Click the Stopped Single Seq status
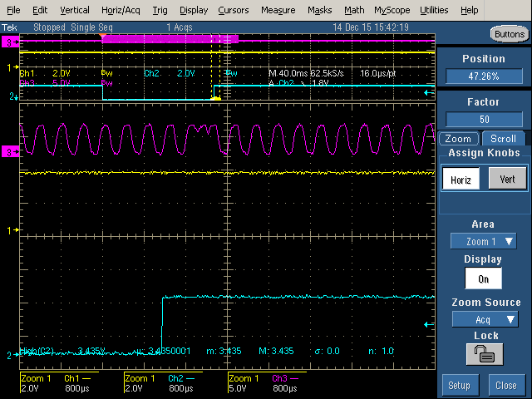Screen dimensions: 532x399 pos(73,27)
